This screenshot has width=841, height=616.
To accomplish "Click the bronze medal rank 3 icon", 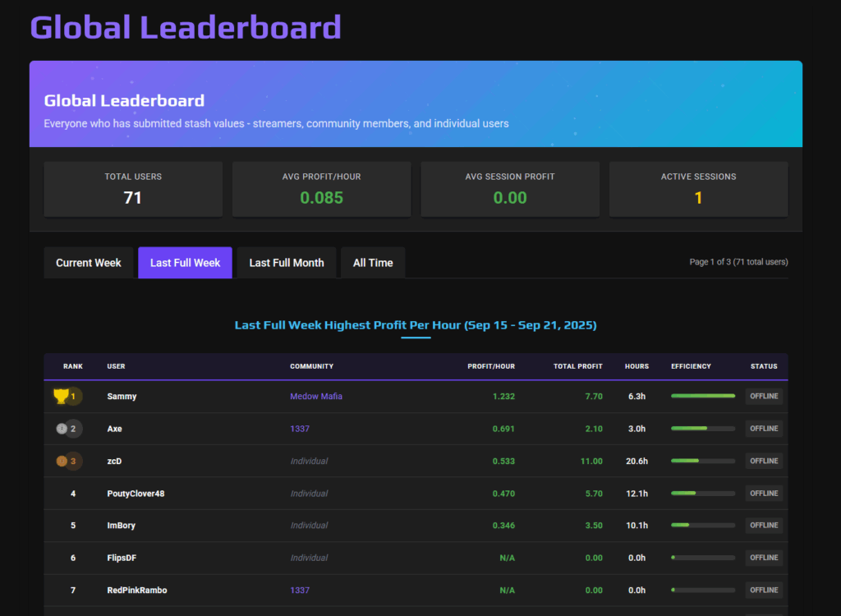I will [x=62, y=461].
